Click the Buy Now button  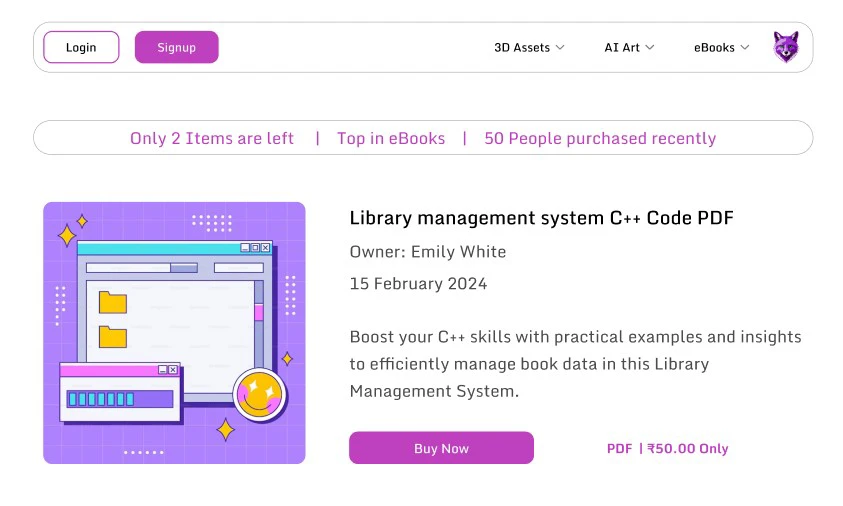pyautogui.click(x=441, y=448)
